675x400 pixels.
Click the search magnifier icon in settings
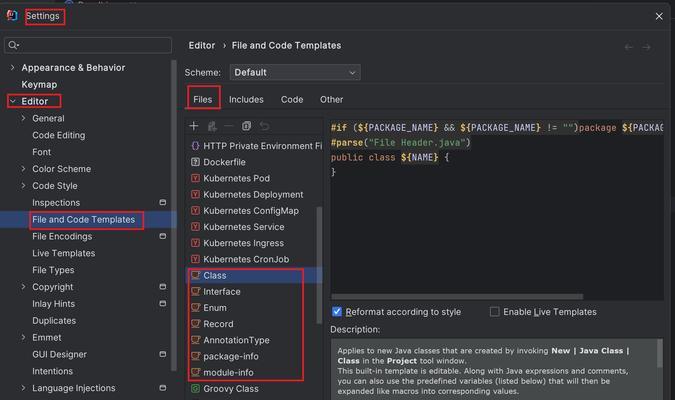tap(13, 45)
